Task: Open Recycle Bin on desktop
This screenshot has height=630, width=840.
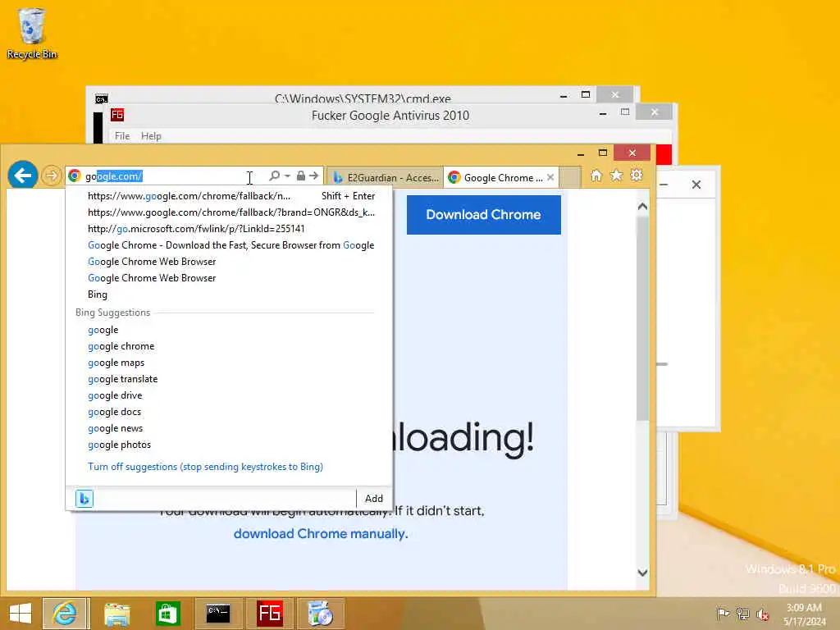Action: [32, 33]
